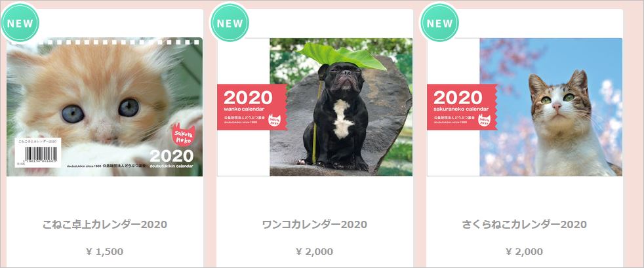The height and width of the screenshot is (268, 644).
Task: Click the ¥ 2,000 price under ワンコカレンダー
Action: (315, 252)
